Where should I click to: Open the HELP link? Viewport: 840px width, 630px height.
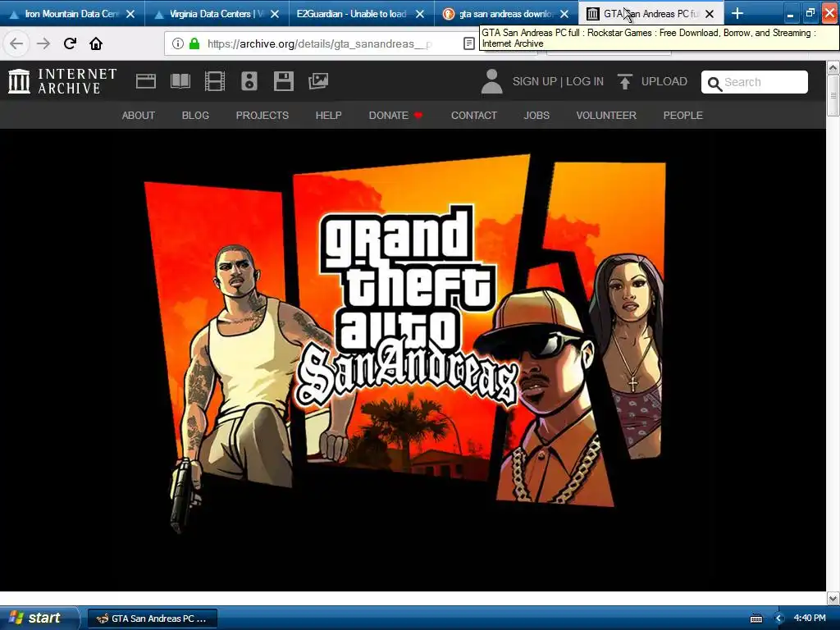[x=328, y=115]
